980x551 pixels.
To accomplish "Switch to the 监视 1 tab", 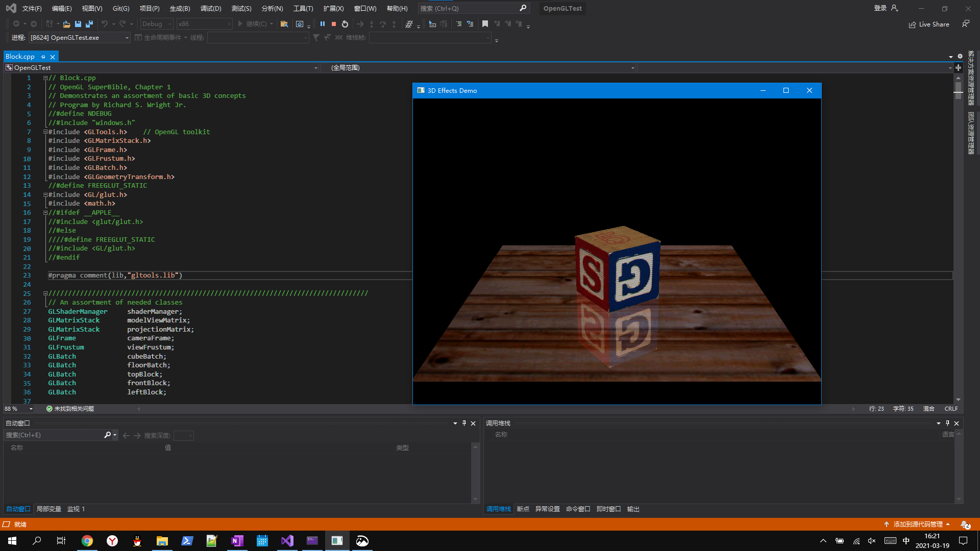I will (76, 509).
